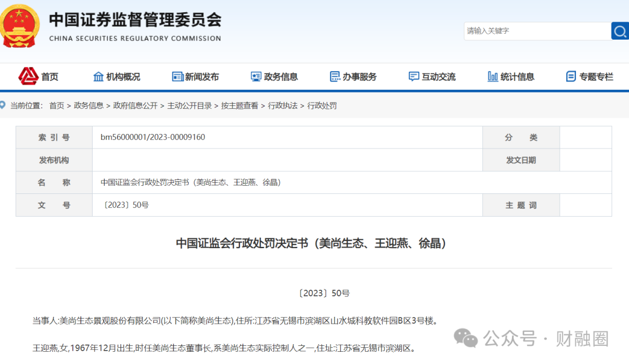Click the 办事服务 form icon
The width and height of the screenshot is (629, 364).
pyautogui.click(x=334, y=76)
